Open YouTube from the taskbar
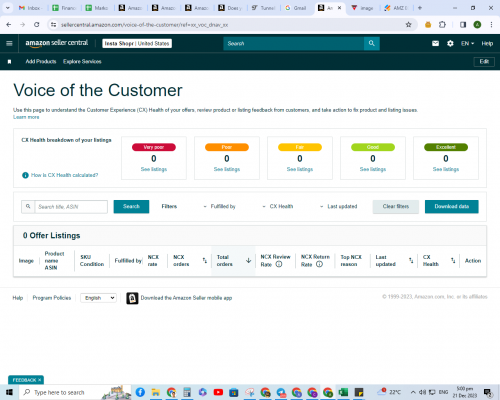This screenshot has height=400, width=500. [218, 392]
